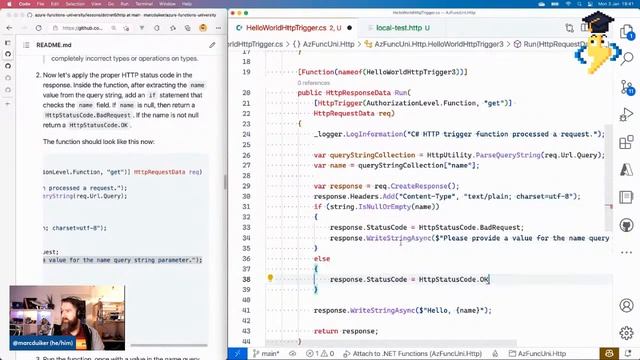Click the github.co address bar in the browser
640x360 pixels.
[82, 28]
